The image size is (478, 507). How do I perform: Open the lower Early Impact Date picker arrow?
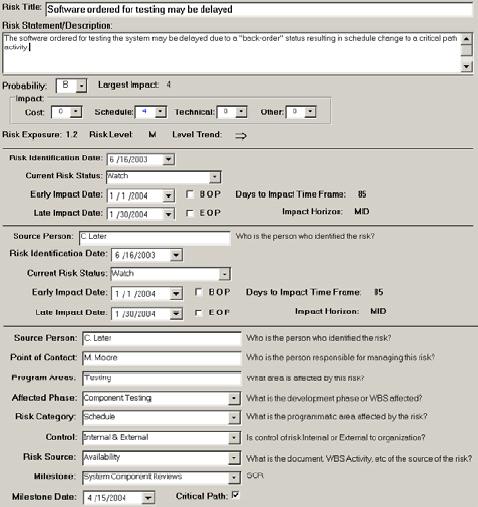click(x=176, y=293)
